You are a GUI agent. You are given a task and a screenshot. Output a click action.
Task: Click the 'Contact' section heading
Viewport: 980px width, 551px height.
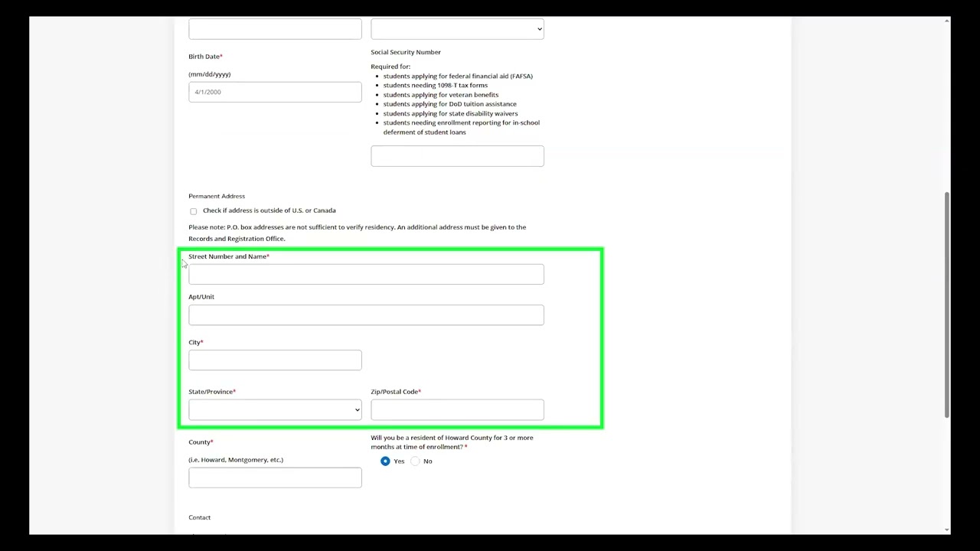tap(199, 517)
